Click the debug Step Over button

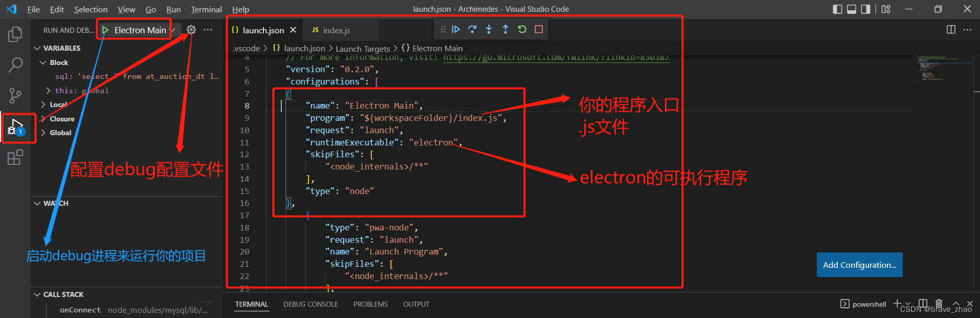coord(472,29)
